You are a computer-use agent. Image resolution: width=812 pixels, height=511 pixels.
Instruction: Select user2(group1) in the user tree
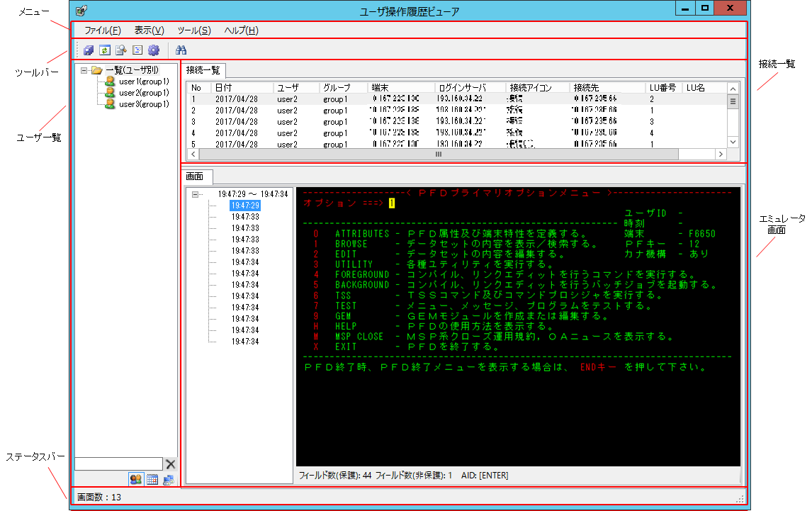[x=144, y=93]
